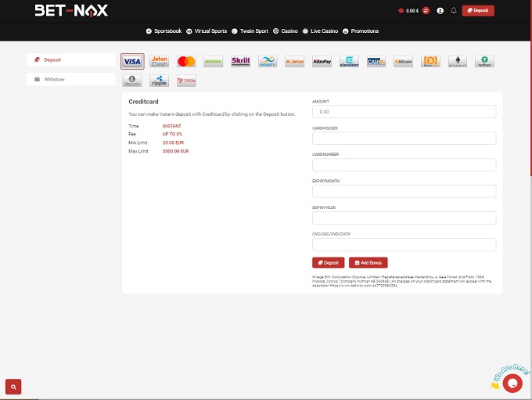The image size is (532, 400).
Task: Open notifications bell
Action: (x=454, y=11)
